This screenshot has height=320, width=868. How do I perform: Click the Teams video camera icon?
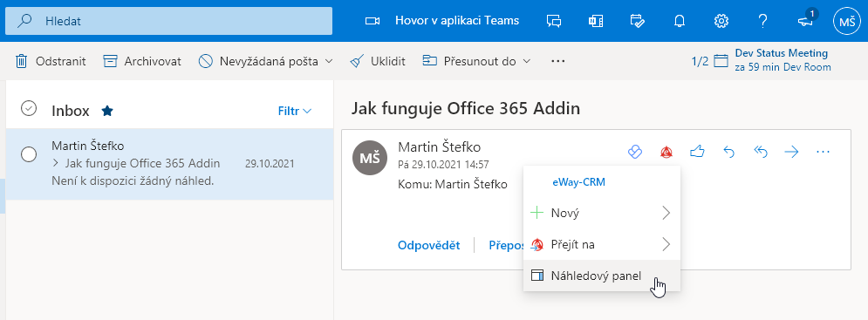(x=372, y=21)
